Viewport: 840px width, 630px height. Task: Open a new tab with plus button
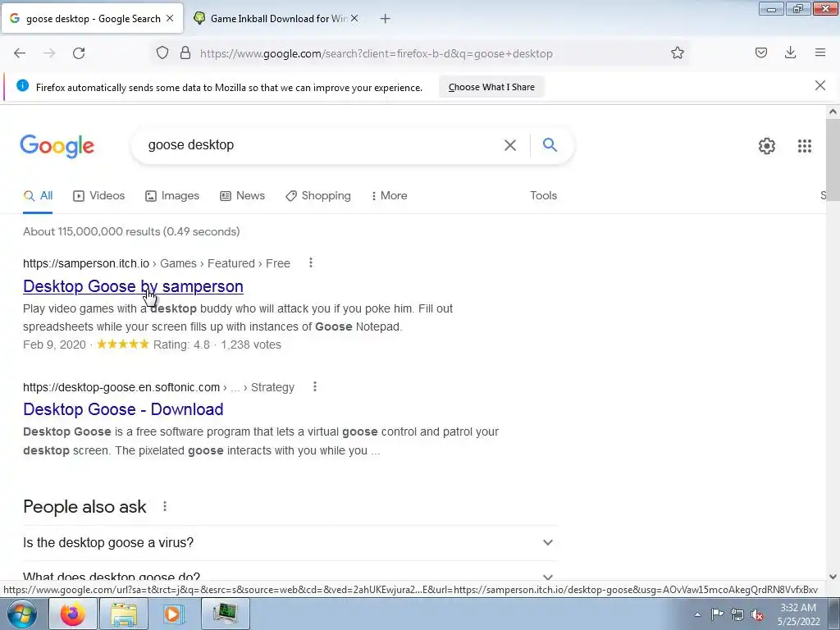point(386,19)
